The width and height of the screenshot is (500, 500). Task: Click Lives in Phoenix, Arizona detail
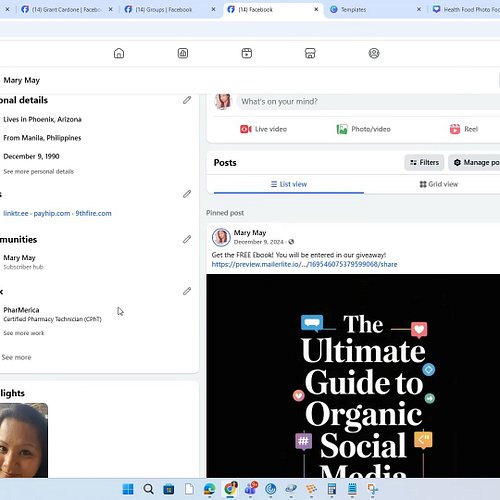pos(42,119)
